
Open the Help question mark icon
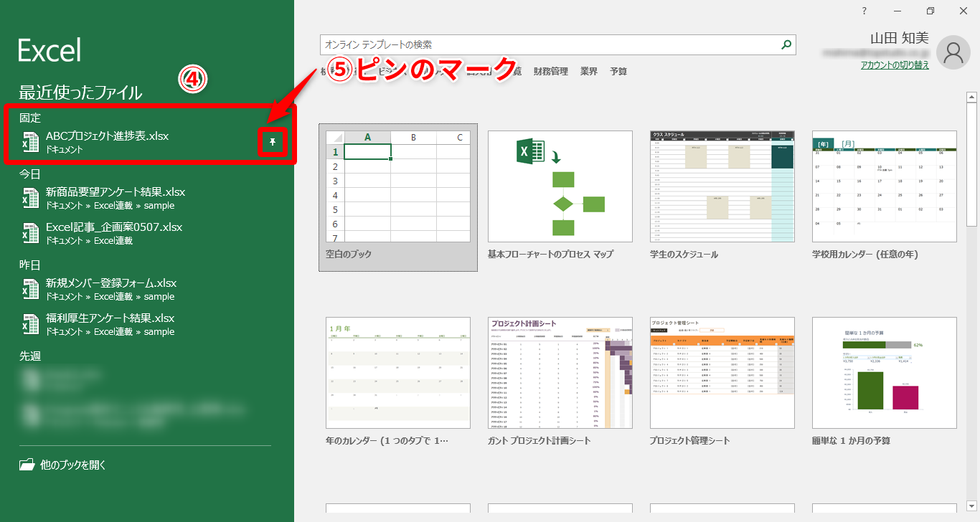pyautogui.click(x=864, y=10)
